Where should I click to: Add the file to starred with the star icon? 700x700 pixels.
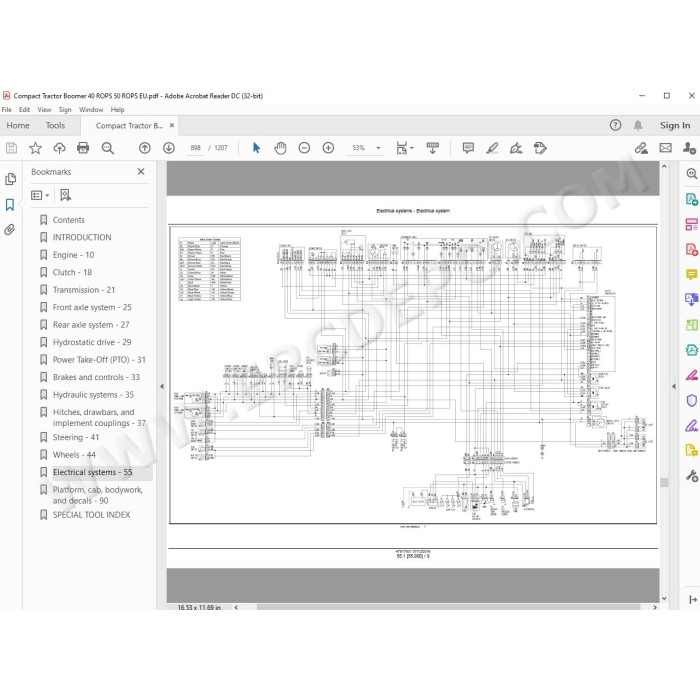[35, 148]
